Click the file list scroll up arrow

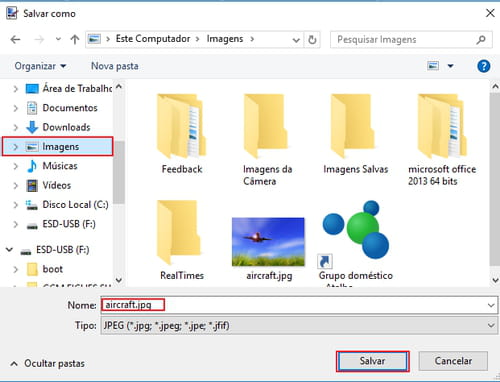pos(495,86)
